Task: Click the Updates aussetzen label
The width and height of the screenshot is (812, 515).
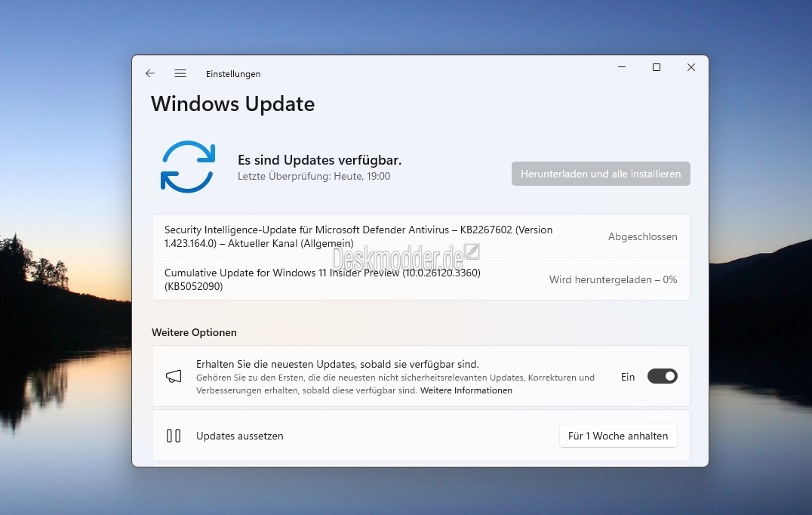Action: 240,436
